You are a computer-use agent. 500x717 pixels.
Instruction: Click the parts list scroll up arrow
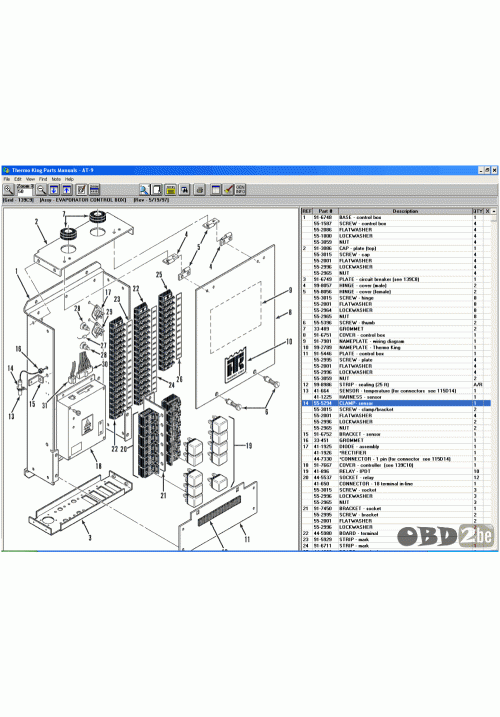[494, 211]
